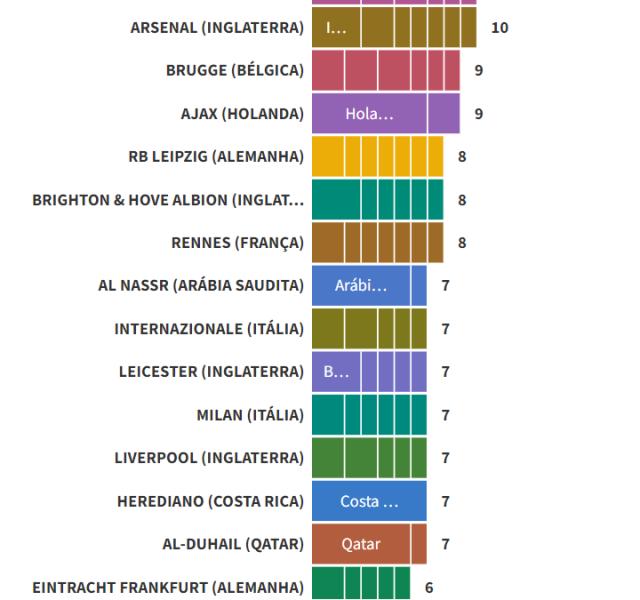Click the ARSENAL (INGLATERRA) row label

pos(217,28)
